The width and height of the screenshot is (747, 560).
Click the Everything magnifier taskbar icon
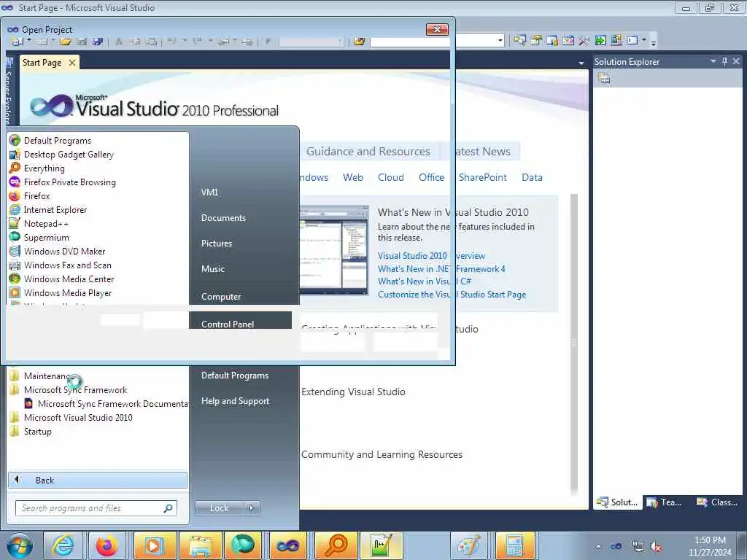click(x=335, y=545)
